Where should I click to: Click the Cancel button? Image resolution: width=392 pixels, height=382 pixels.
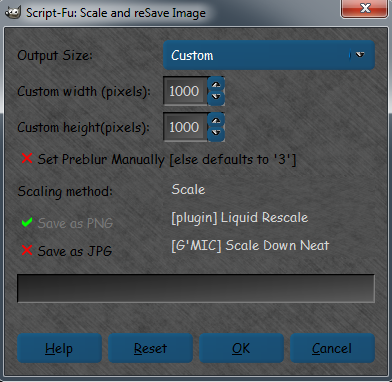(332, 348)
